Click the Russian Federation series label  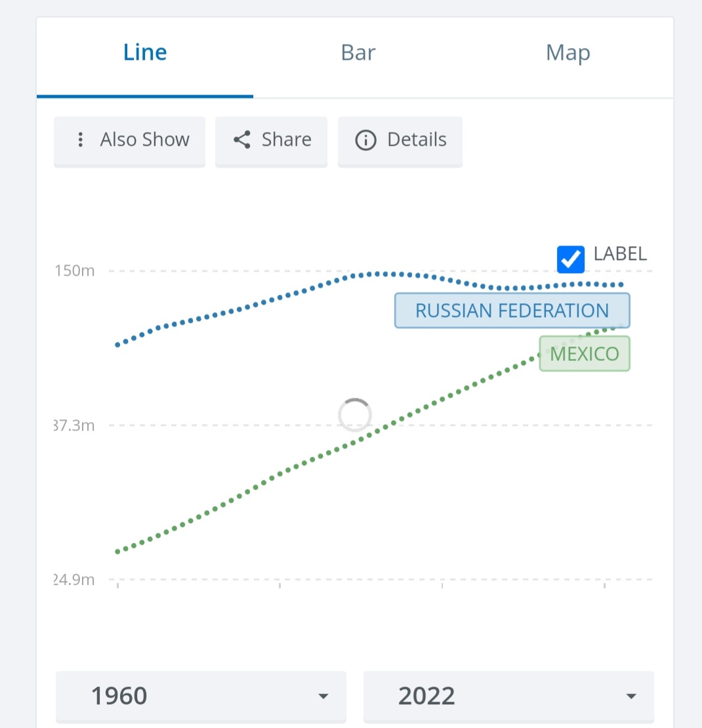(x=512, y=310)
